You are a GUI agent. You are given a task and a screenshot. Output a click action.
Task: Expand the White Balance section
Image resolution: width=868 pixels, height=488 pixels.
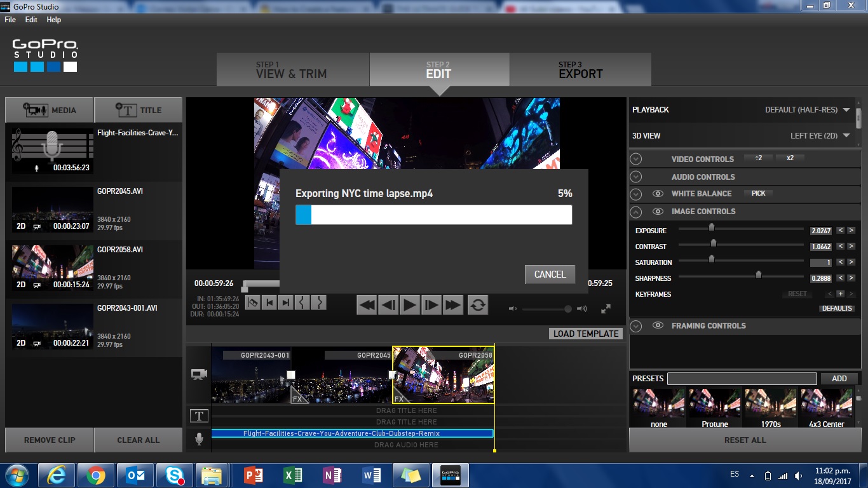[x=636, y=194]
